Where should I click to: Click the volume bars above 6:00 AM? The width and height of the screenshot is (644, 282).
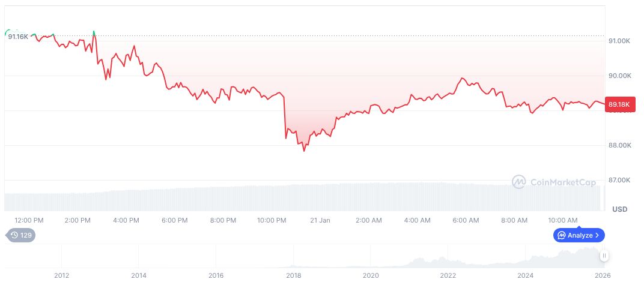[466, 197]
